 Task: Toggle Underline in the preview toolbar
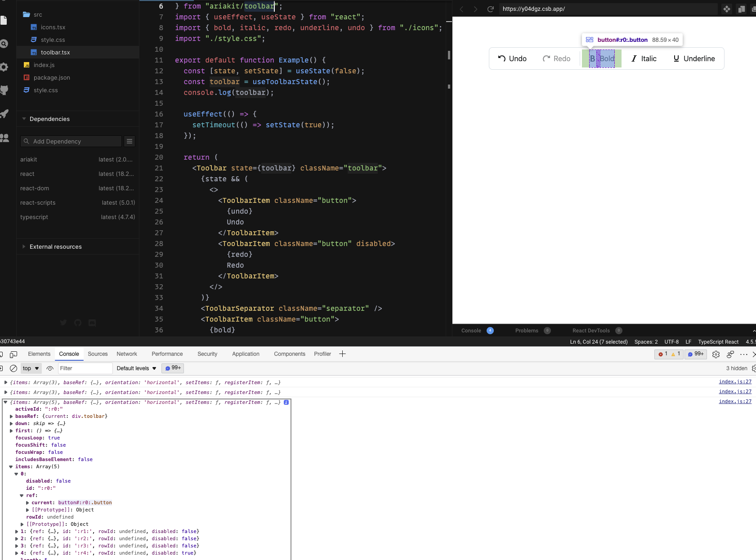coord(693,58)
